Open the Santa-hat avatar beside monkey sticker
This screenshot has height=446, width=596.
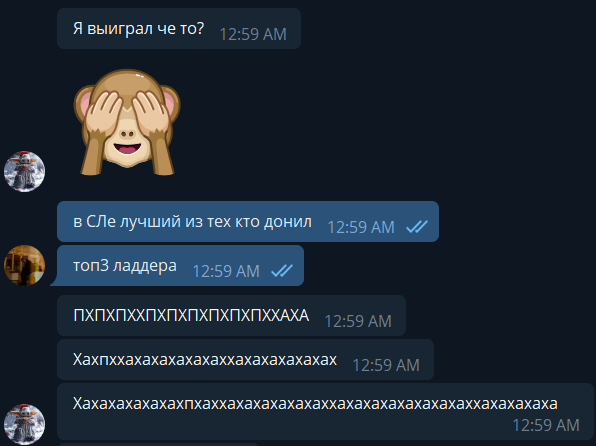pyautogui.click(x=24, y=171)
